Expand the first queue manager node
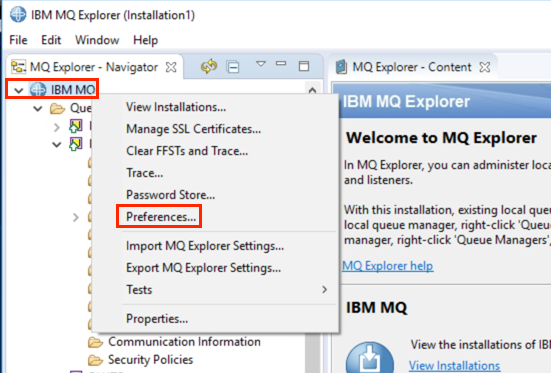Image resolution: width=551 pixels, height=373 pixels. [x=57, y=127]
